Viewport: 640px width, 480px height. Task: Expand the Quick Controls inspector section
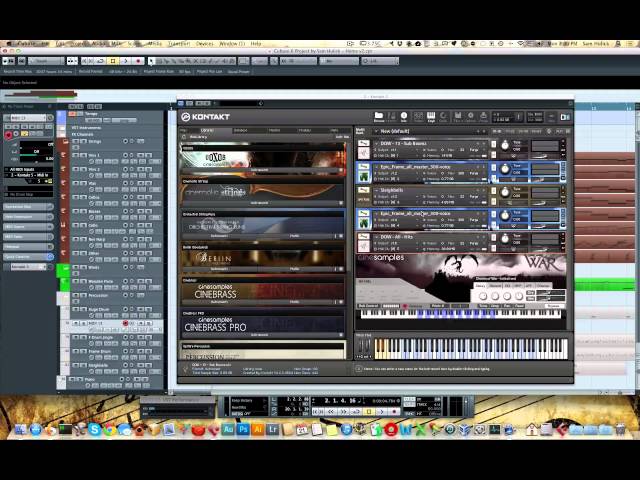(x=29, y=257)
